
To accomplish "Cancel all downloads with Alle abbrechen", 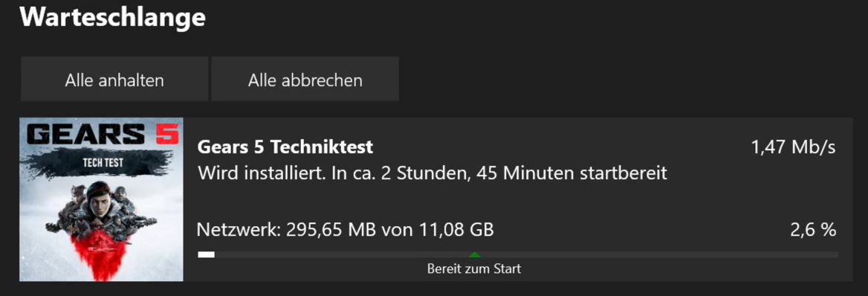I will tap(305, 80).
